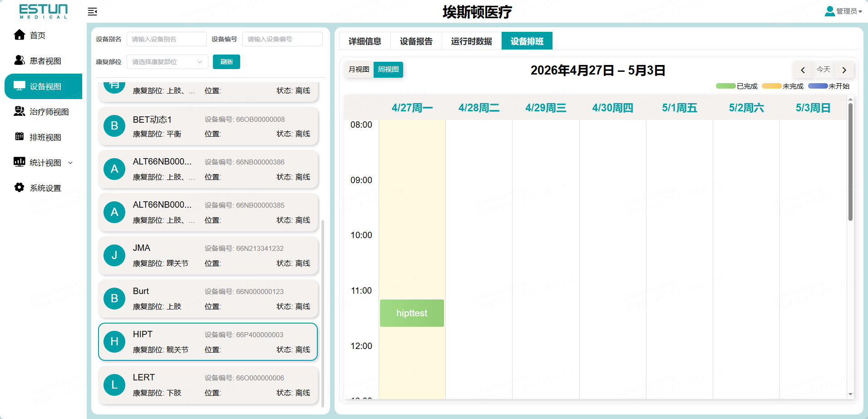Switch calendar to 月视图
868x419 pixels.
click(359, 70)
